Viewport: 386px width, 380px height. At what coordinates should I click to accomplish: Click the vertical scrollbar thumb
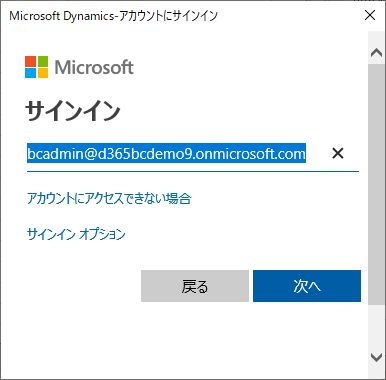click(377, 184)
